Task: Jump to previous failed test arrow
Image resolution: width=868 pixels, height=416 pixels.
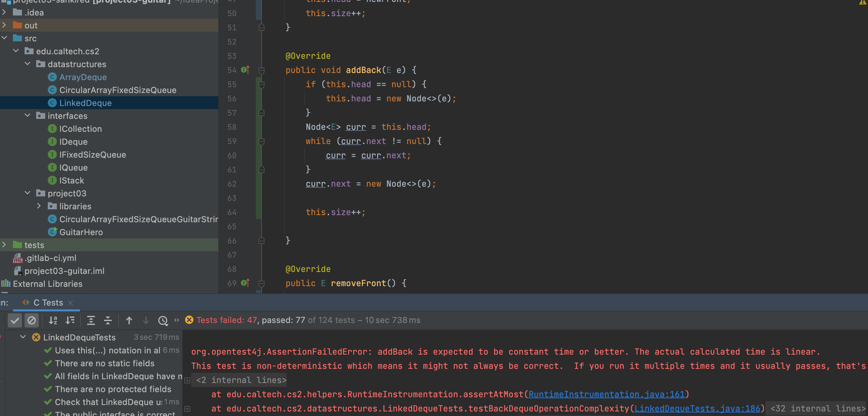Action: (129, 320)
